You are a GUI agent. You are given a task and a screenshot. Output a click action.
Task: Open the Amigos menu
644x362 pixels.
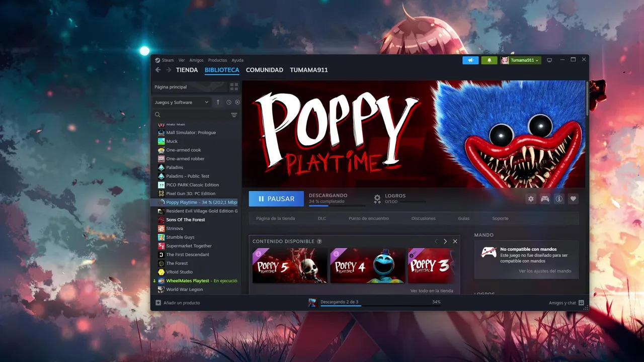pos(196,60)
